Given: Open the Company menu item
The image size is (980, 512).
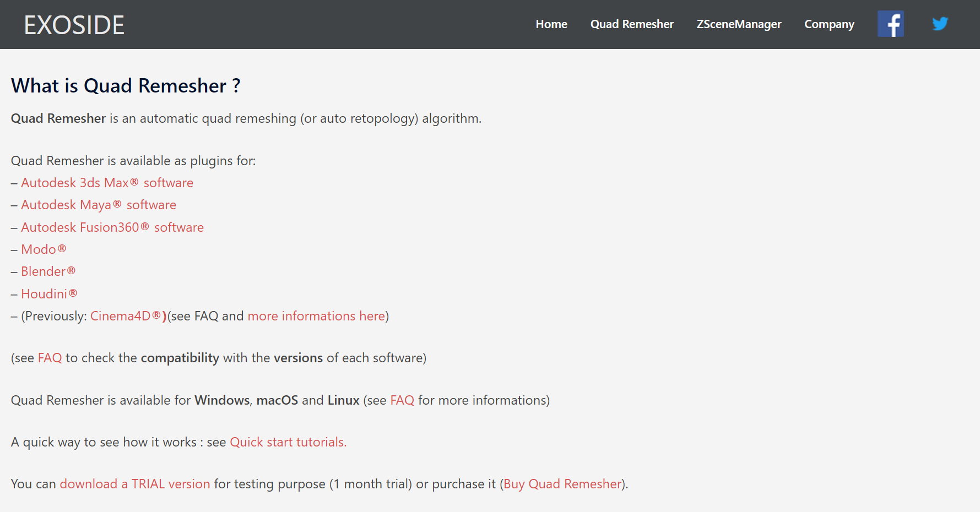Looking at the screenshot, I should pyautogui.click(x=829, y=24).
